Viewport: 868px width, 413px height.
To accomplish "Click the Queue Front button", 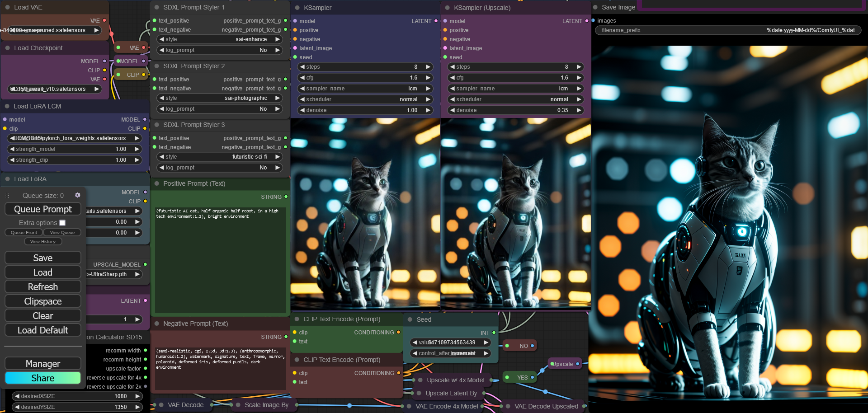I will click(24, 232).
